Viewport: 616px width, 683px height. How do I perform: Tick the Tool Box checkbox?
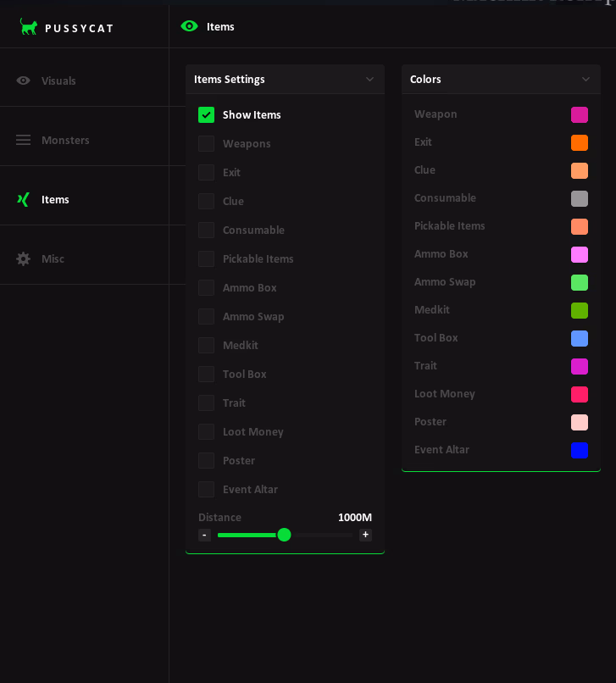pyautogui.click(x=206, y=375)
